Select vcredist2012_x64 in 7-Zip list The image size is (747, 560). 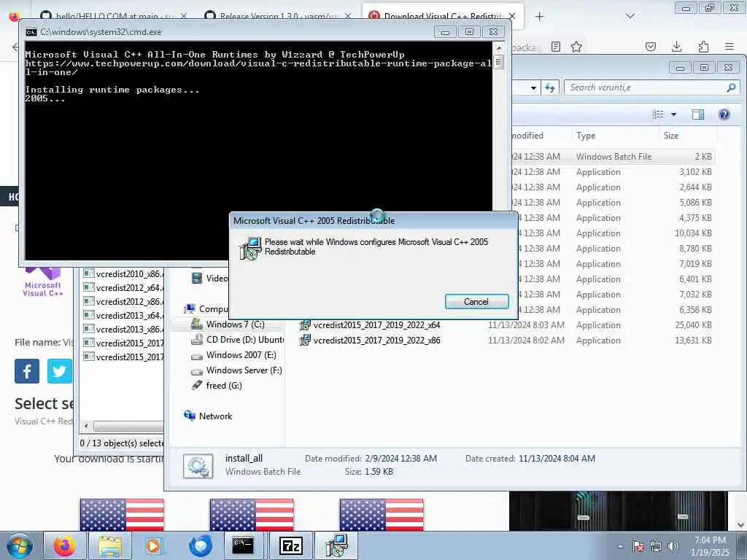123,287
